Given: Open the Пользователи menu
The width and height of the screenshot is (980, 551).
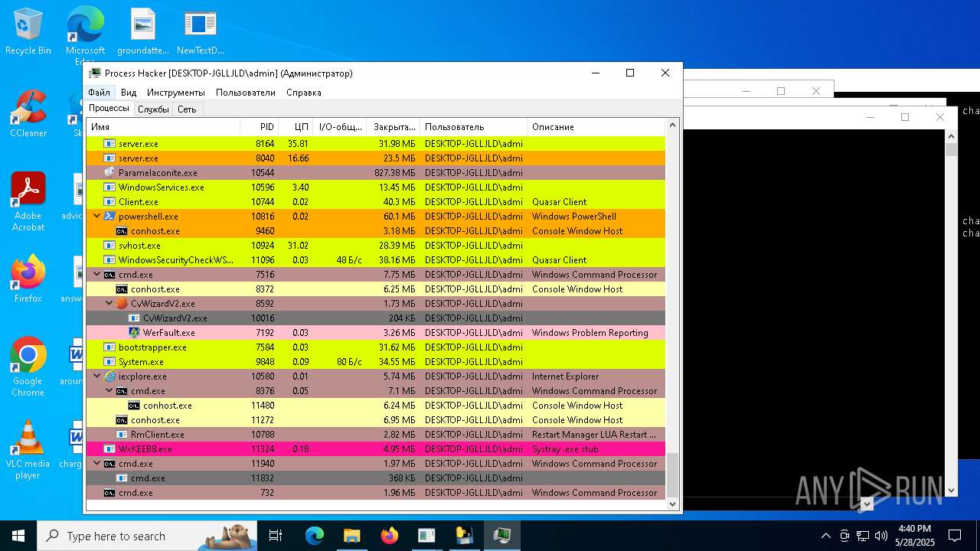Looking at the screenshot, I should click(246, 93).
